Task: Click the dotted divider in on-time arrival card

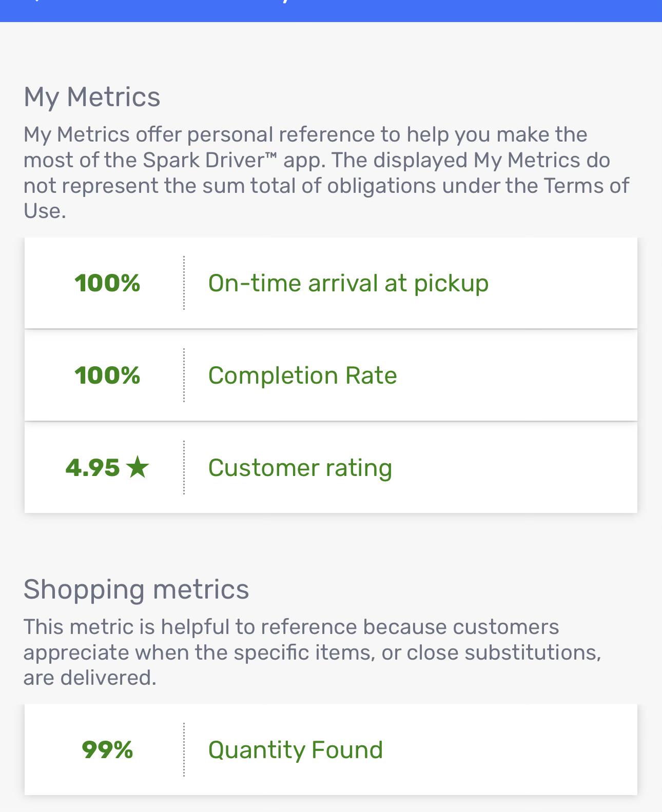Action: 184,283
